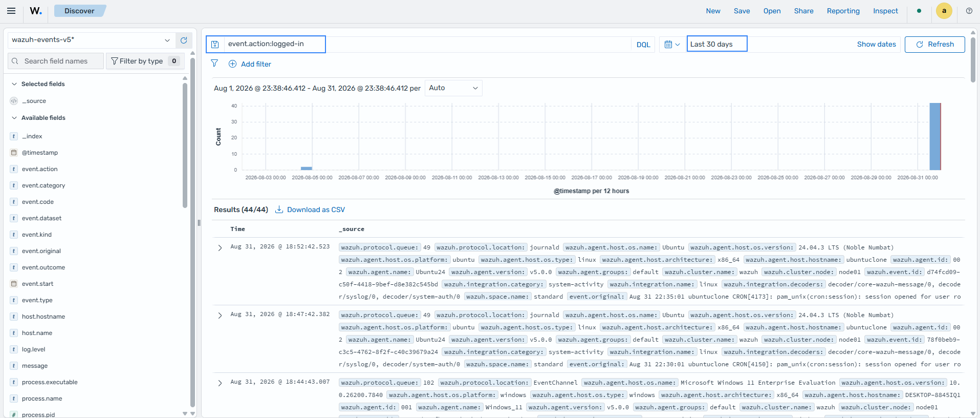Open the user avatar "a" menu
Screen dimensions: 980x418
(944, 11)
